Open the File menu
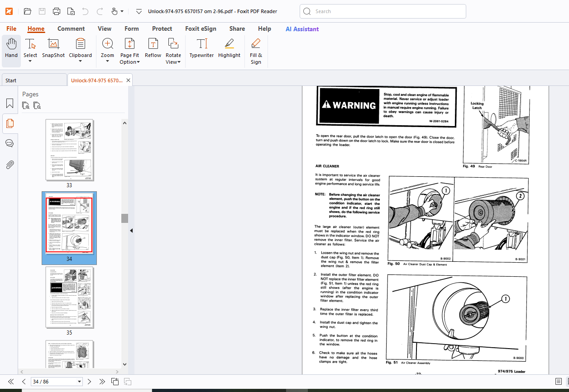The height and width of the screenshot is (392, 569). tap(11, 28)
